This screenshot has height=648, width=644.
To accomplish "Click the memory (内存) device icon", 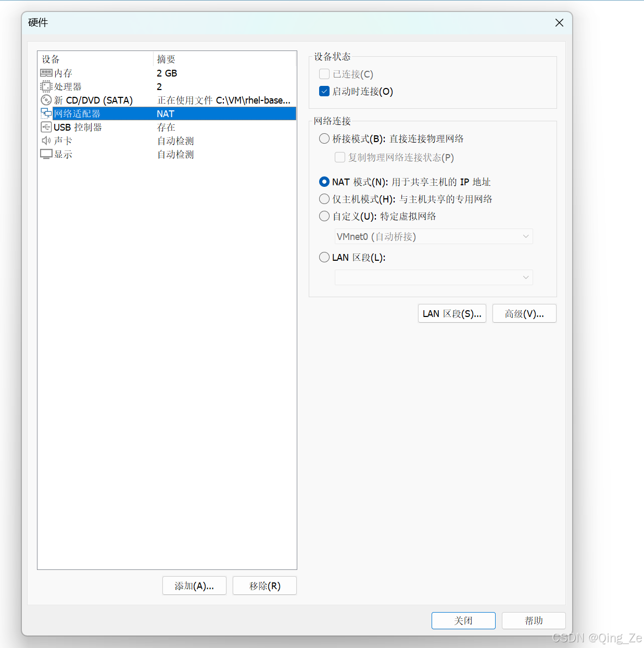I will tap(46, 73).
